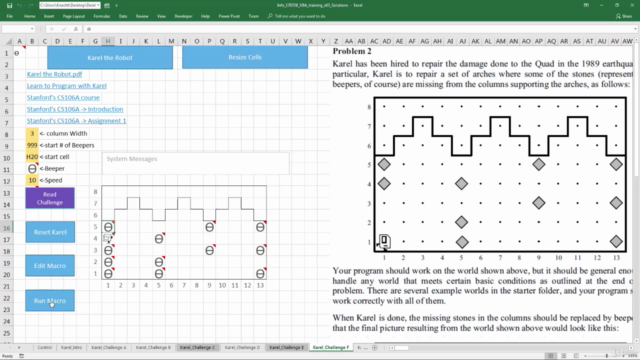Click the Karel the Robot blue button
640x360 pixels.
click(x=110, y=58)
